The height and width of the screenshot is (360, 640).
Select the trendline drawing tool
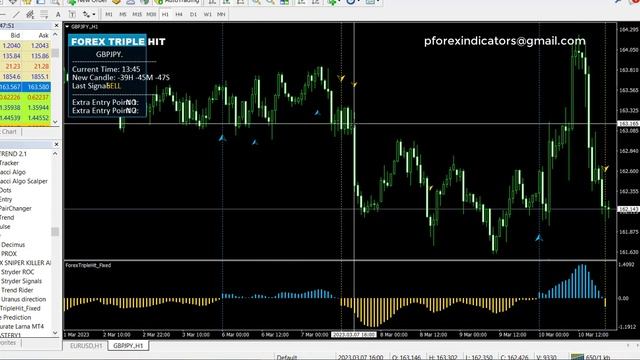[16, 14]
